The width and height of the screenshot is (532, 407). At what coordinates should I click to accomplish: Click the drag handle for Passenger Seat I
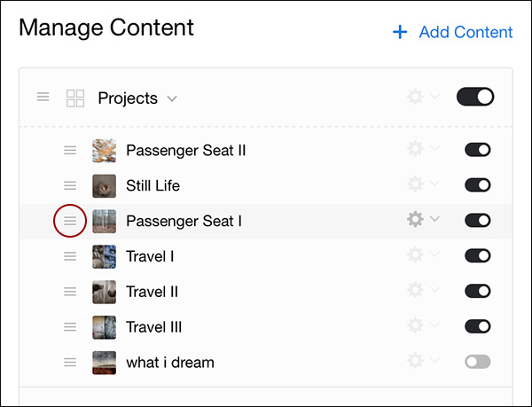pyautogui.click(x=70, y=221)
